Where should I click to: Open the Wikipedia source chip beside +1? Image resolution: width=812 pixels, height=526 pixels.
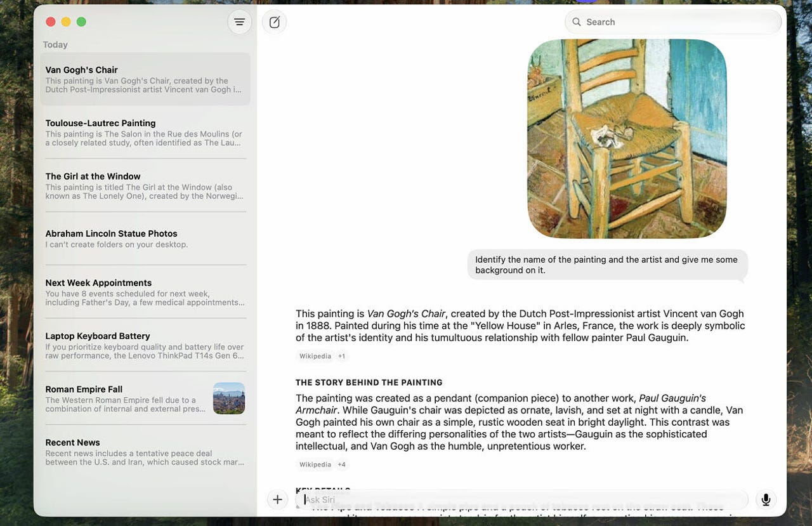coord(315,356)
